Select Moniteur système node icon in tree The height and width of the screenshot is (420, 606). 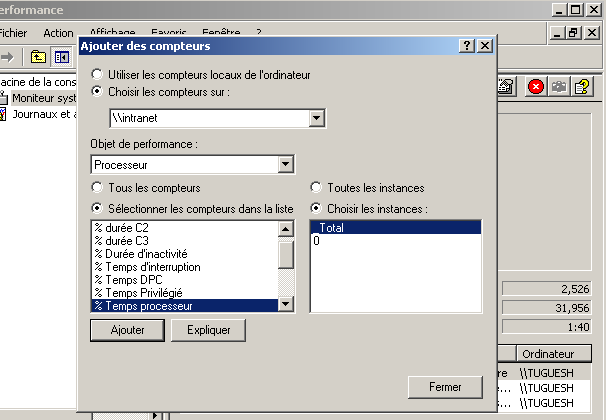point(4,98)
